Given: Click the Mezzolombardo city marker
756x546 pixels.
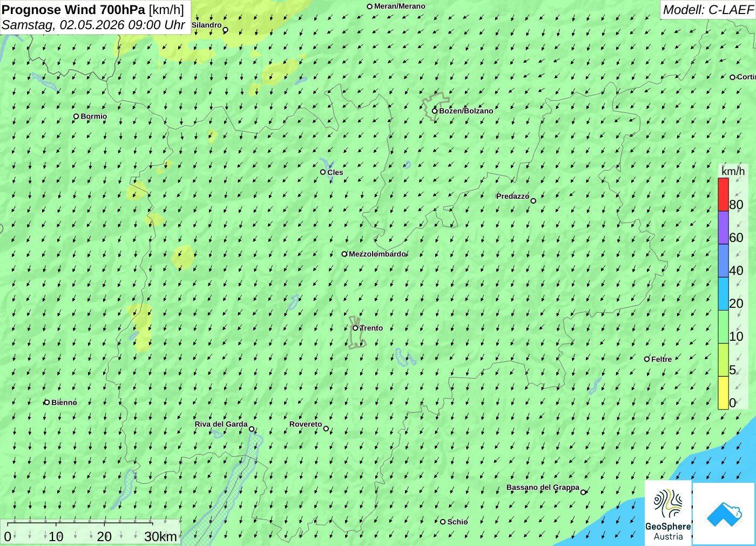Looking at the screenshot, I should click(345, 254).
